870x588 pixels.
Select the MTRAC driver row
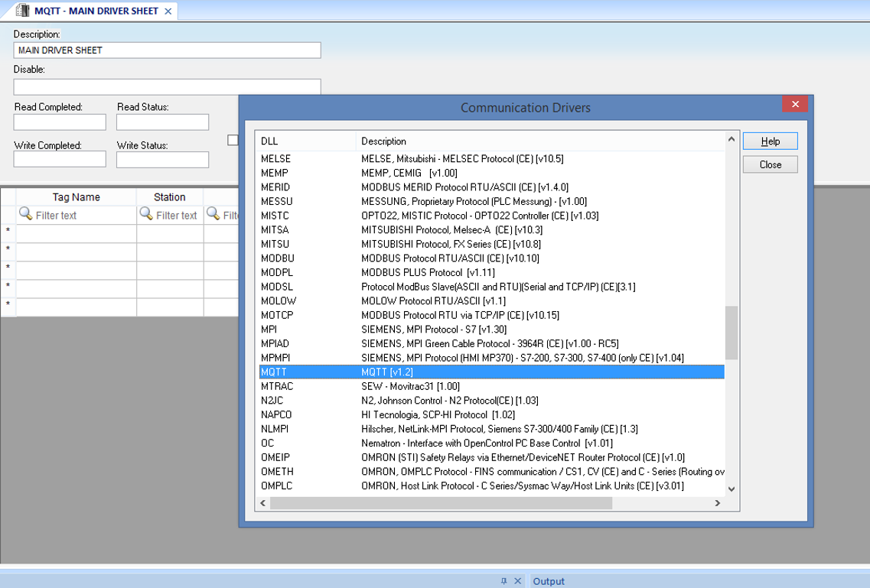(x=491, y=386)
